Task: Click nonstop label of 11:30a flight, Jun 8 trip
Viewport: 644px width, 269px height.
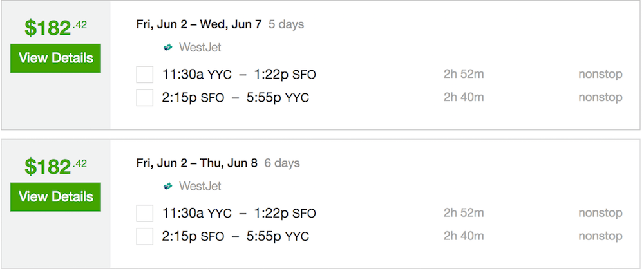Action: (x=600, y=213)
